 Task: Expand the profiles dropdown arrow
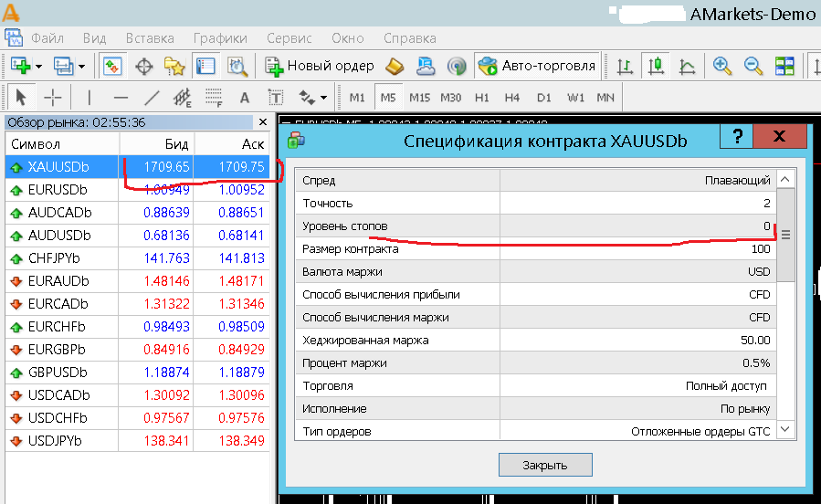81,67
